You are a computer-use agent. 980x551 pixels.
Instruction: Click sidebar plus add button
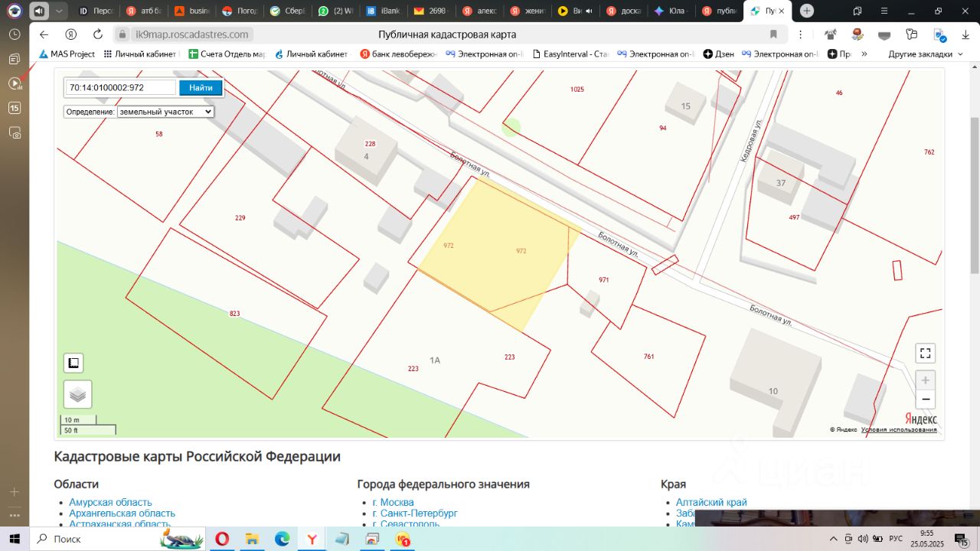tap(14, 492)
